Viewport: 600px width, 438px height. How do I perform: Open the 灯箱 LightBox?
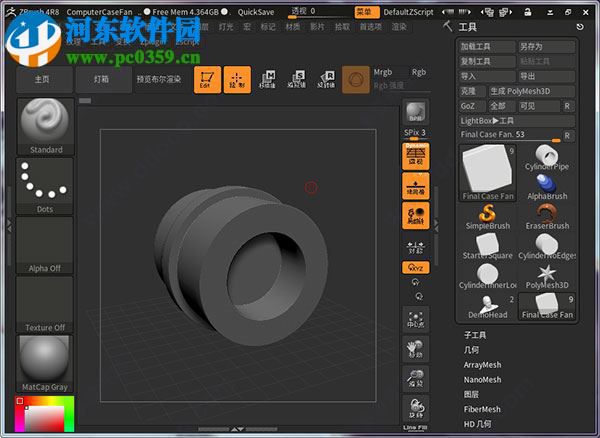[x=104, y=80]
